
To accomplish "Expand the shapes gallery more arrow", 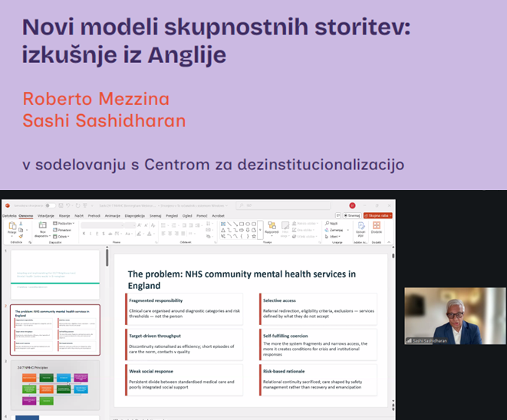I will click(260, 230).
